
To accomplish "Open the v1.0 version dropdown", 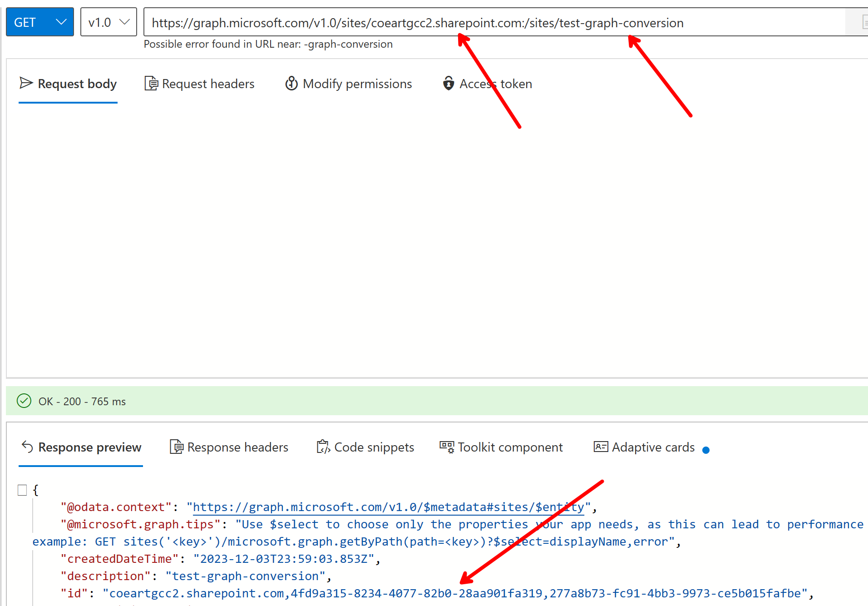I will pyautogui.click(x=108, y=22).
